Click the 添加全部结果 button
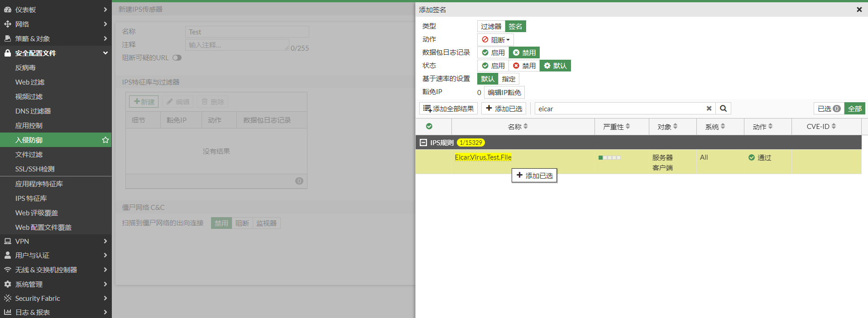Screen dimensions: 868x318 point(448,109)
